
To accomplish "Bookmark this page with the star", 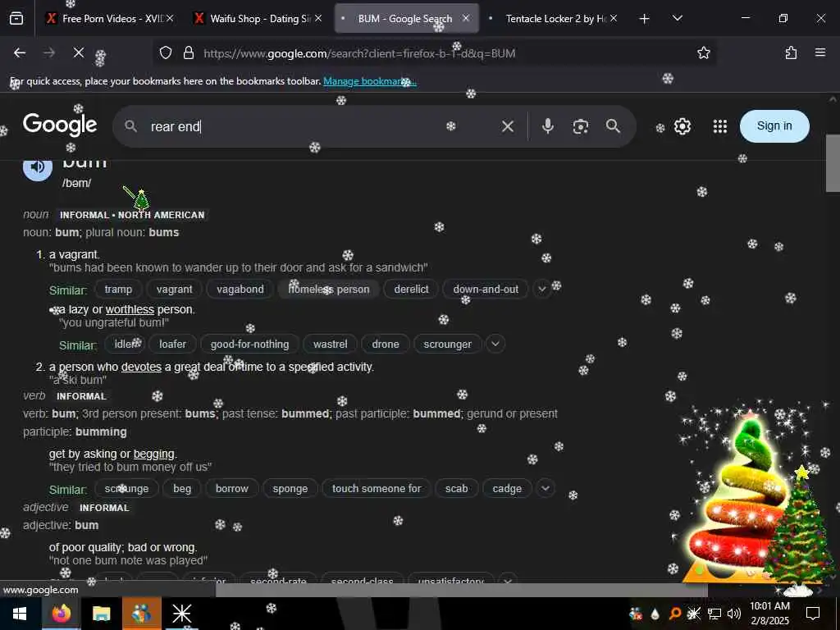I will point(703,52).
